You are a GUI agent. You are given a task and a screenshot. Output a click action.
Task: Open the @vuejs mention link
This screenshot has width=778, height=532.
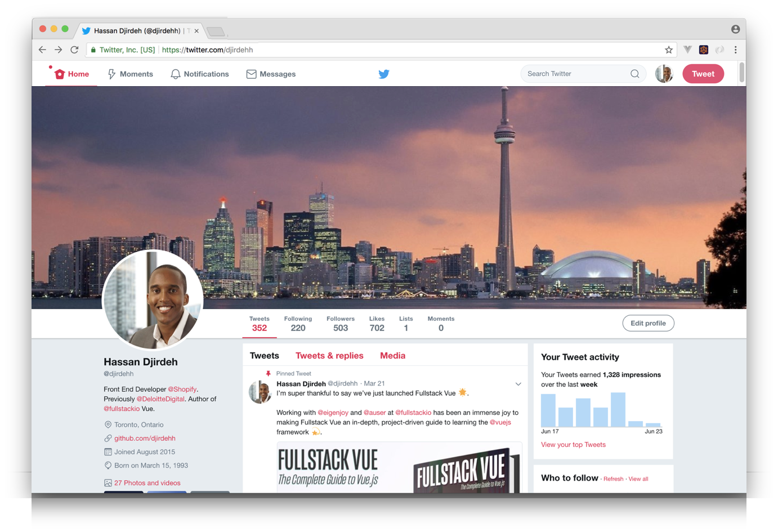tap(500, 422)
